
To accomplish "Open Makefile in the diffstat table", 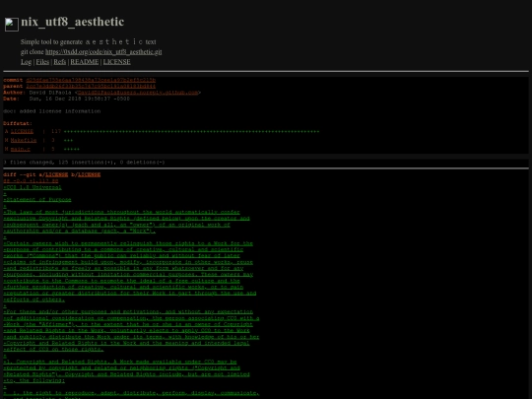I will [24, 140].
